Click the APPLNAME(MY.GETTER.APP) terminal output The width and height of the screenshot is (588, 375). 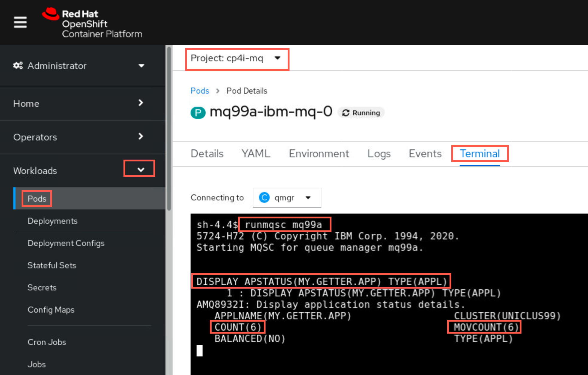click(x=283, y=316)
